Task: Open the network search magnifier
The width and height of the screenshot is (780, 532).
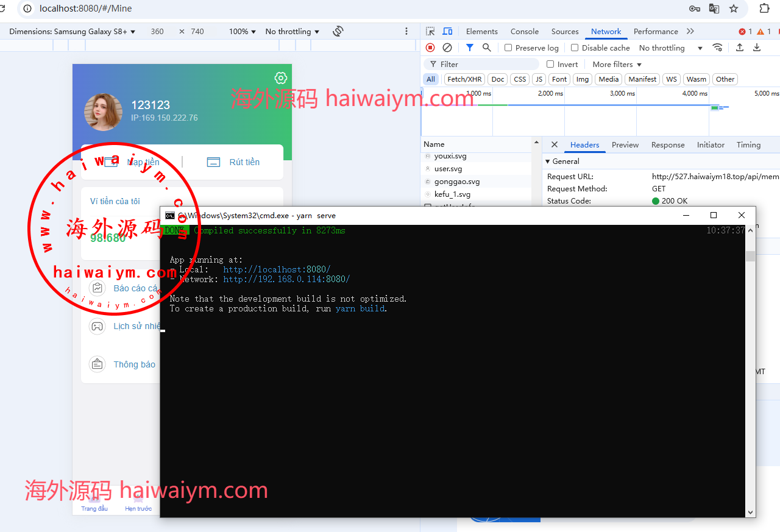Action: pos(487,48)
